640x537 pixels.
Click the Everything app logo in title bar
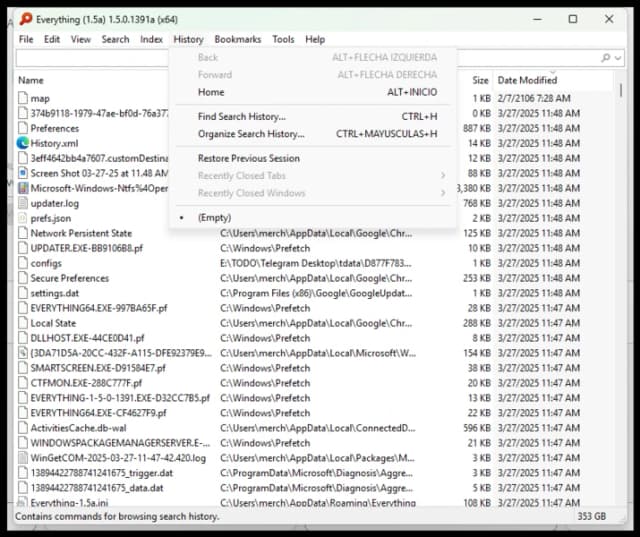click(26, 19)
